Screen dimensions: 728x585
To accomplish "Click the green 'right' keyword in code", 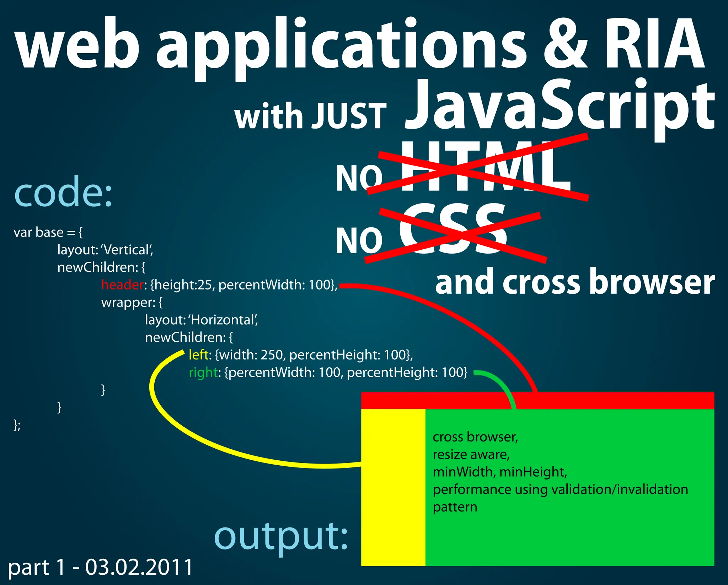I will click(x=203, y=372).
